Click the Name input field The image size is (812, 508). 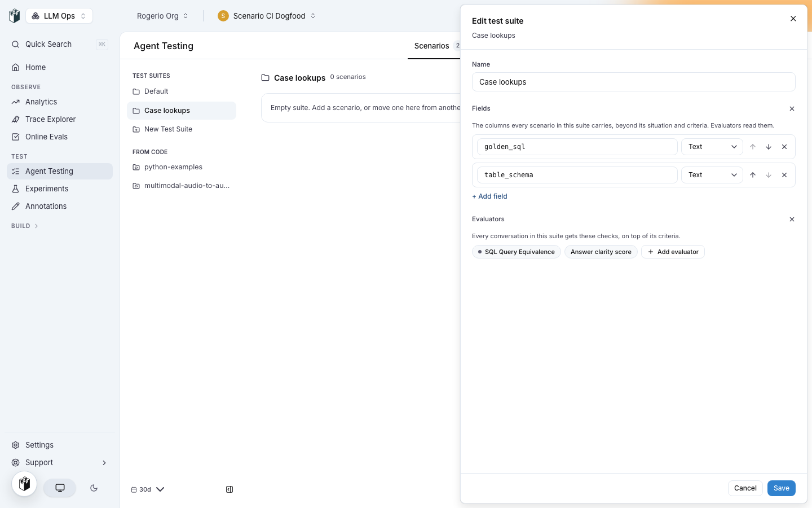(x=633, y=82)
